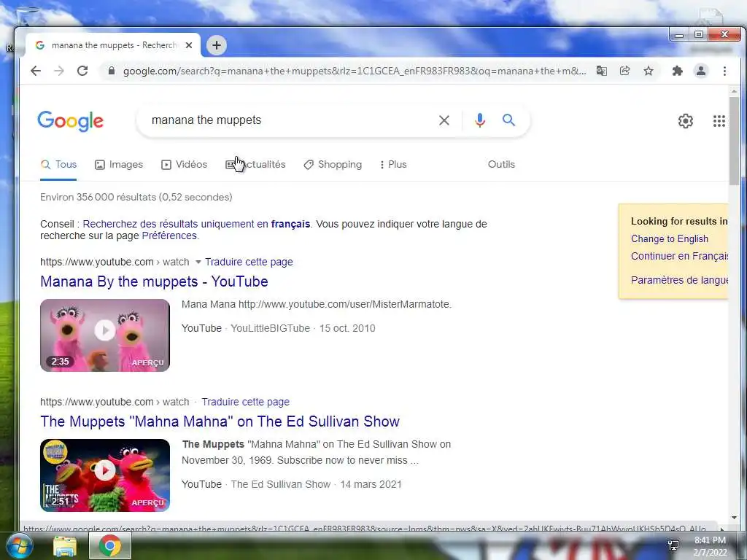Open the Préférences link
Screen dimensions: 747x560
[169, 236]
